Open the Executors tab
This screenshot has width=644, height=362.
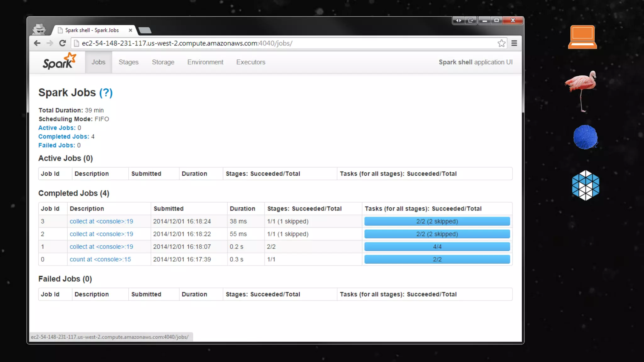tap(251, 62)
